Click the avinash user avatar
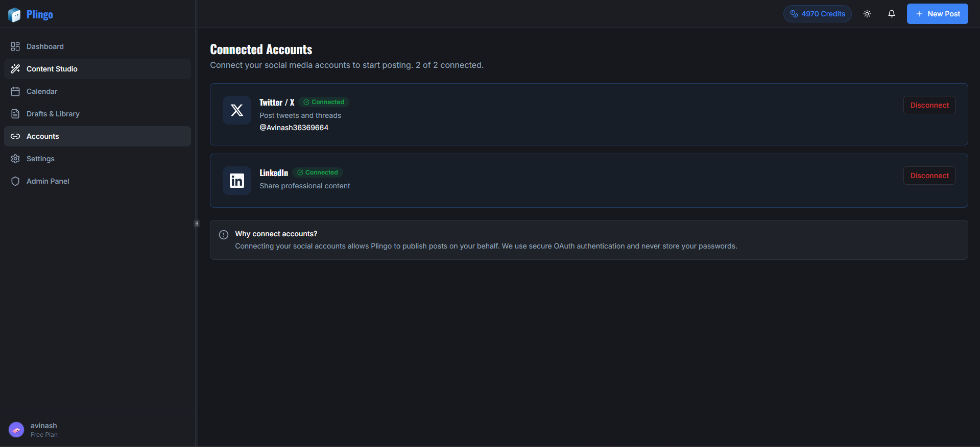The image size is (980, 447). (x=16, y=430)
